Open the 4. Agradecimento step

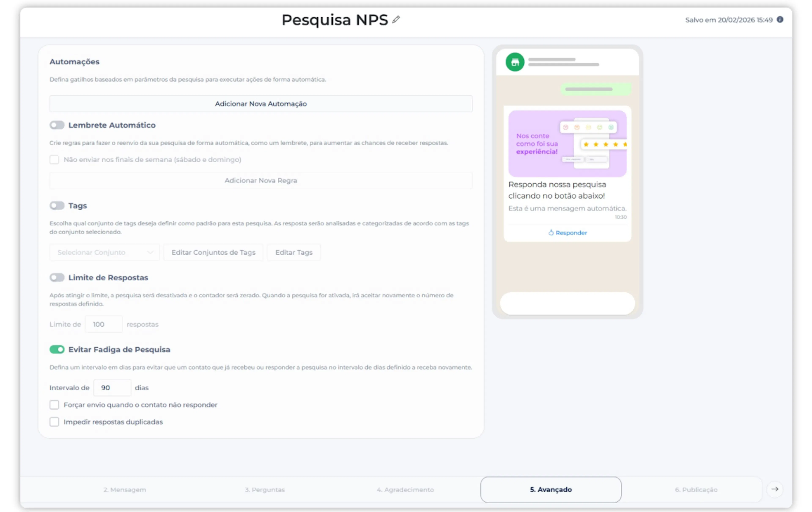405,489
